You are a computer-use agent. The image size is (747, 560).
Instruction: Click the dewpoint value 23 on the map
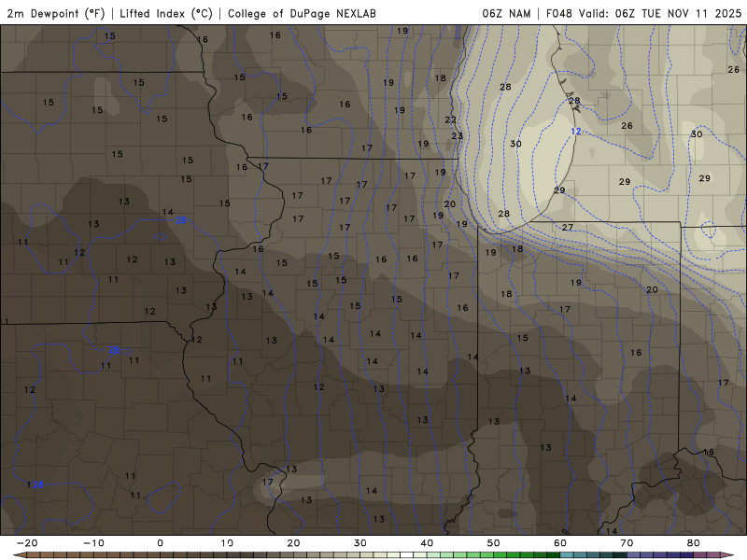[x=457, y=135]
